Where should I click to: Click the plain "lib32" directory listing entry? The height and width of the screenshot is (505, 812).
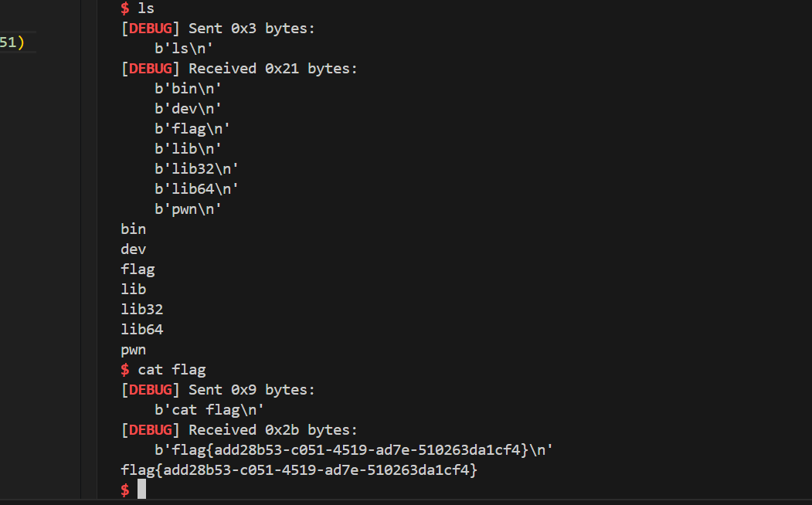[x=142, y=310]
